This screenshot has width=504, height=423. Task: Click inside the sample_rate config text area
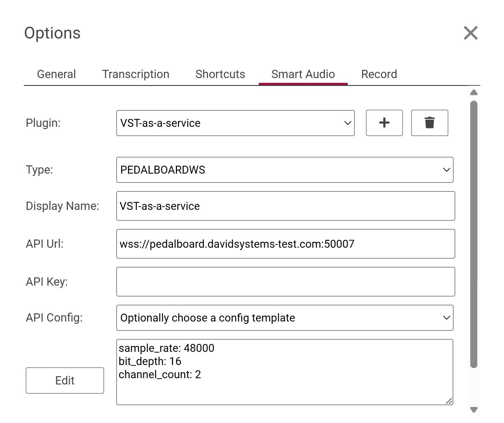tap(285, 372)
